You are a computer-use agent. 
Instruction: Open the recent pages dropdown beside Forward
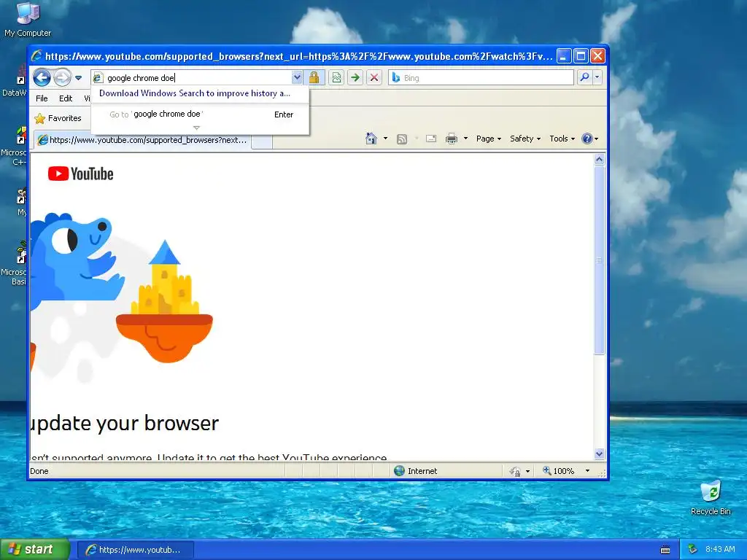[79, 78]
